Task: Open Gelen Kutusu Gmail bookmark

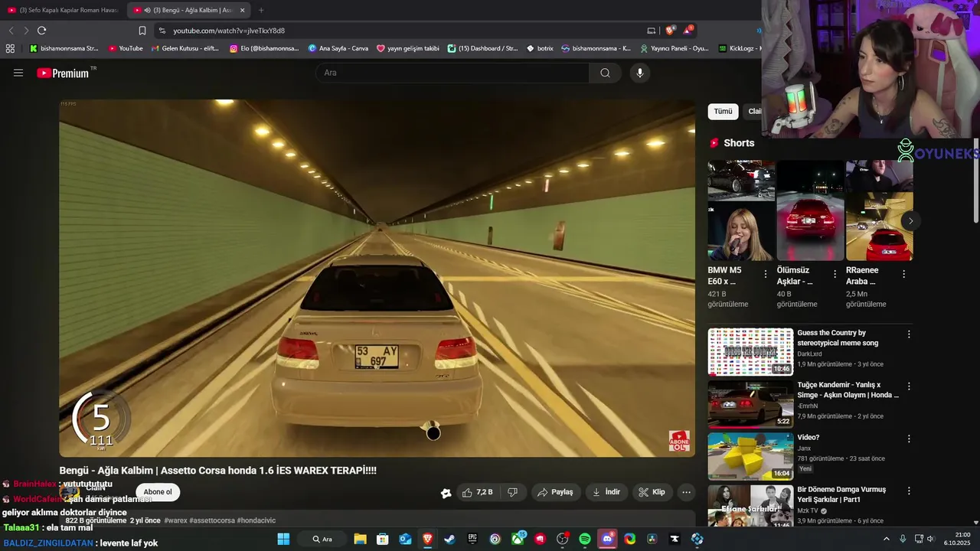Action: [x=185, y=48]
